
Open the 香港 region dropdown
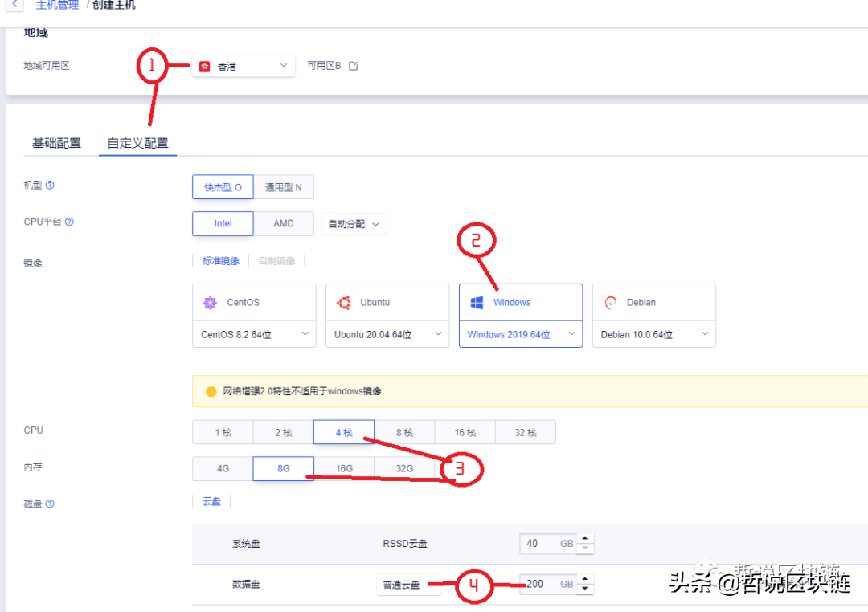tap(244, 66)
